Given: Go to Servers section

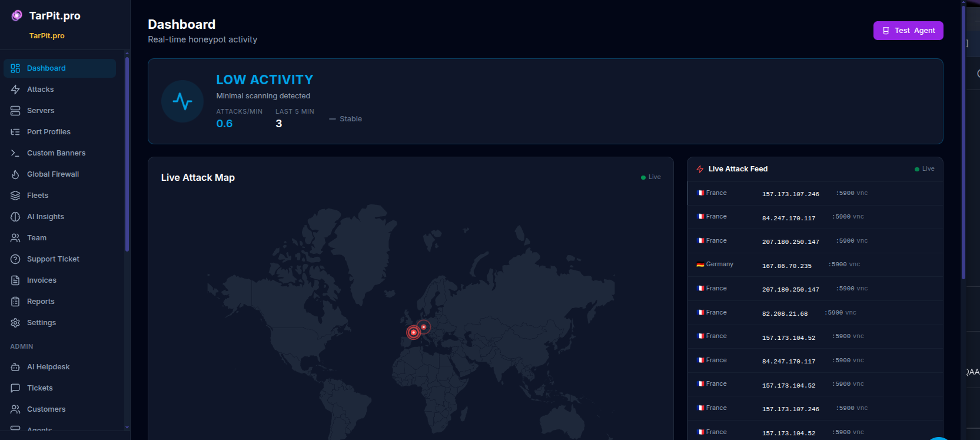Looking at the screenshot, I should pyautogui.click(x=59, y=111).
